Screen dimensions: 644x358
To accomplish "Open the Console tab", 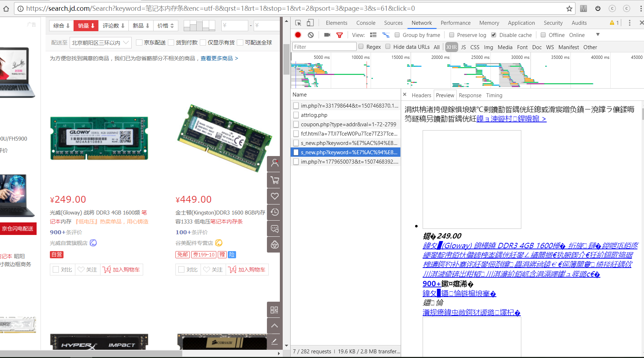I will pyautogui.click(x=366, y=23).
